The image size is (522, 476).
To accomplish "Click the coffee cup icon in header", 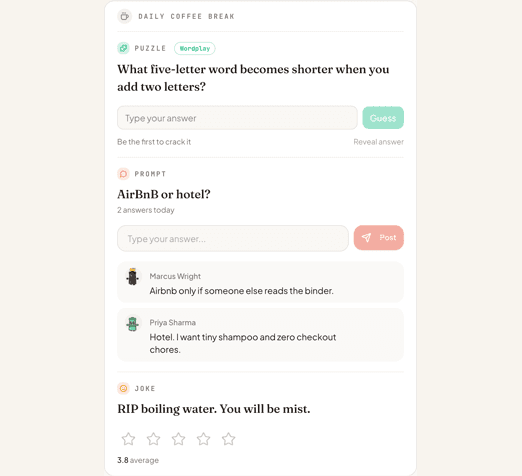I will pyautogui.click(x=124, y=16).
